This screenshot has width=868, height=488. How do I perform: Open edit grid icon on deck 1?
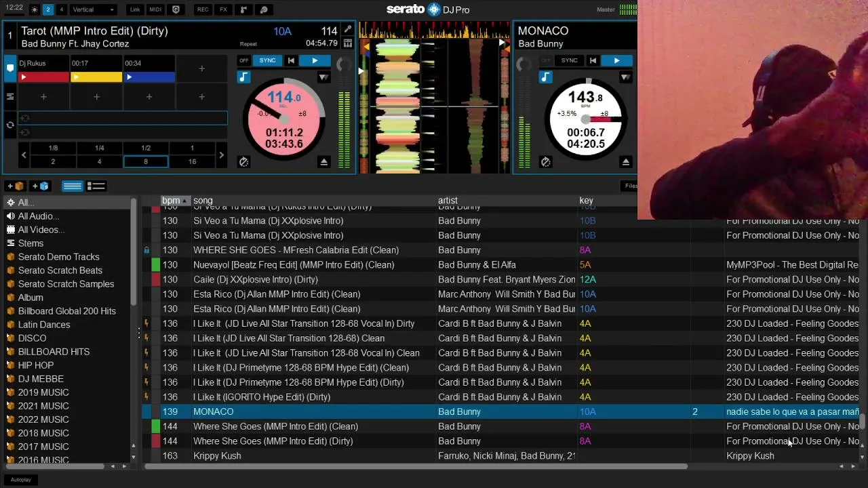(x=348, y=30)
